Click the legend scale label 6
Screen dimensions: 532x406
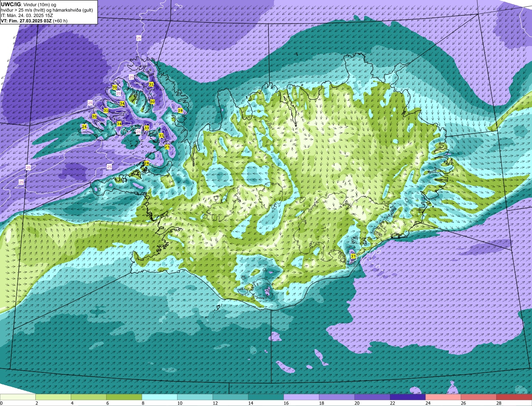click(107, 403)
